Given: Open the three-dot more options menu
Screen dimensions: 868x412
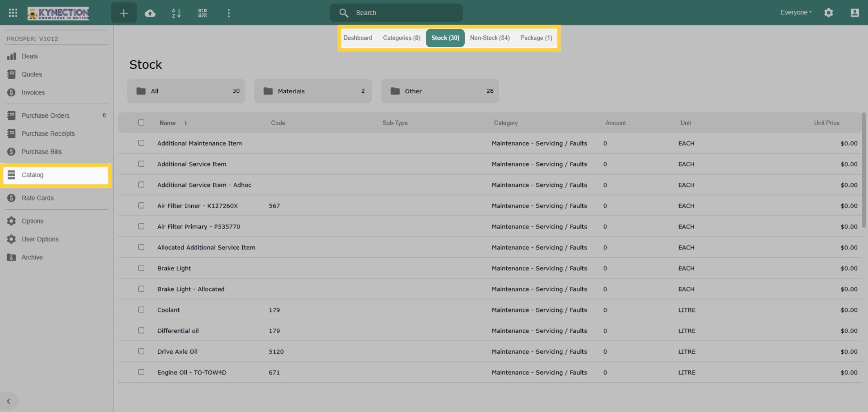Looking at the screenshot, I should (229, 13).
